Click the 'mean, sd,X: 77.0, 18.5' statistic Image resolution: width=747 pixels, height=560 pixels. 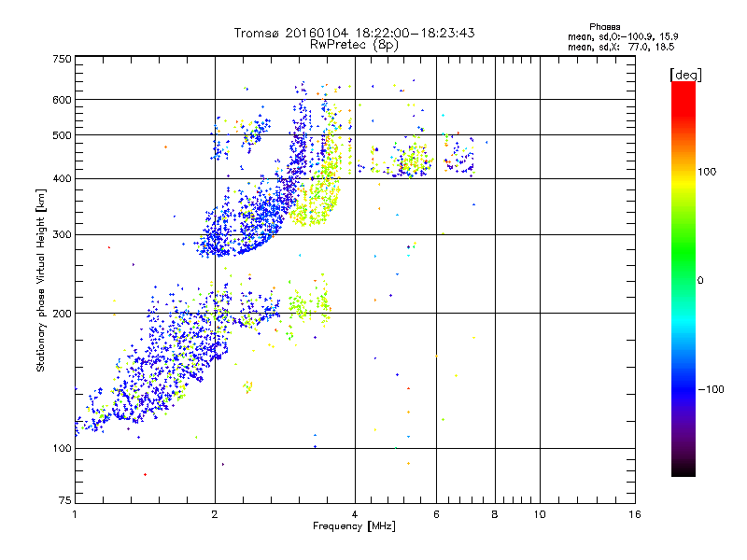coord(621,47)
